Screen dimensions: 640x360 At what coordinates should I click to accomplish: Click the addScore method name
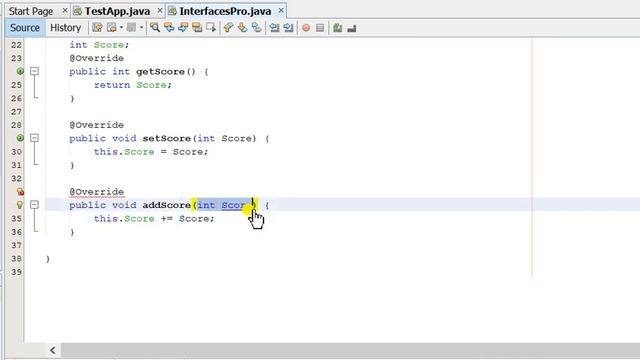point(167,205)
